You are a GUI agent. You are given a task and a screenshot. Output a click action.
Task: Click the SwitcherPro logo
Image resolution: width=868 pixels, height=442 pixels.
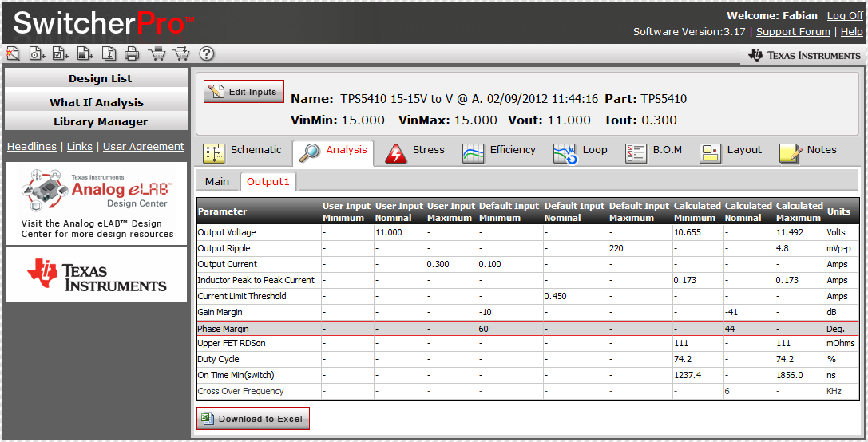(x=104, y=23)
